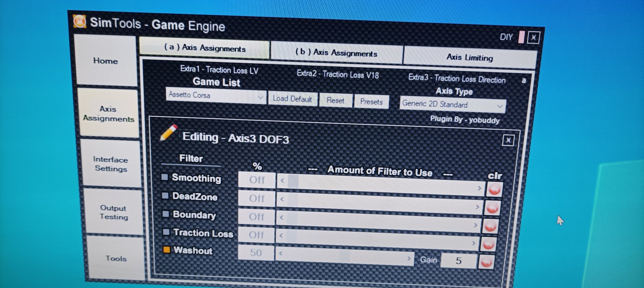Enable the Traction Loss filter checkbox
Image resolution: width=644 pixels, height=288 pixels.
166,232
